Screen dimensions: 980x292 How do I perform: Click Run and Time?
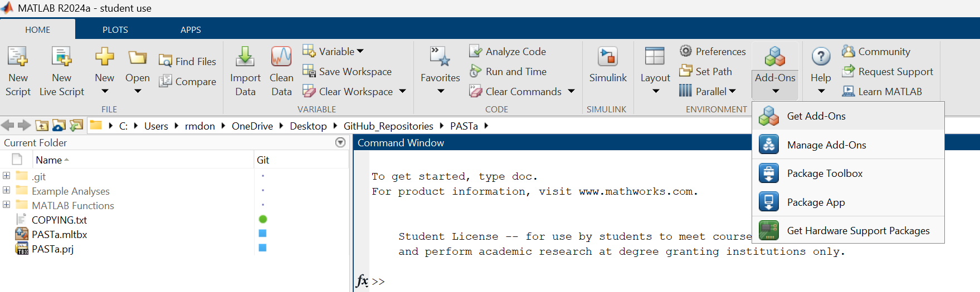[508, 71]
